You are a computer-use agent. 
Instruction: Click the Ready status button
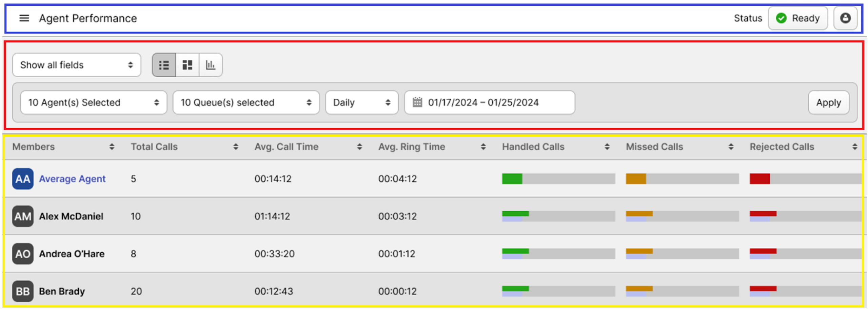coord(798,18)
